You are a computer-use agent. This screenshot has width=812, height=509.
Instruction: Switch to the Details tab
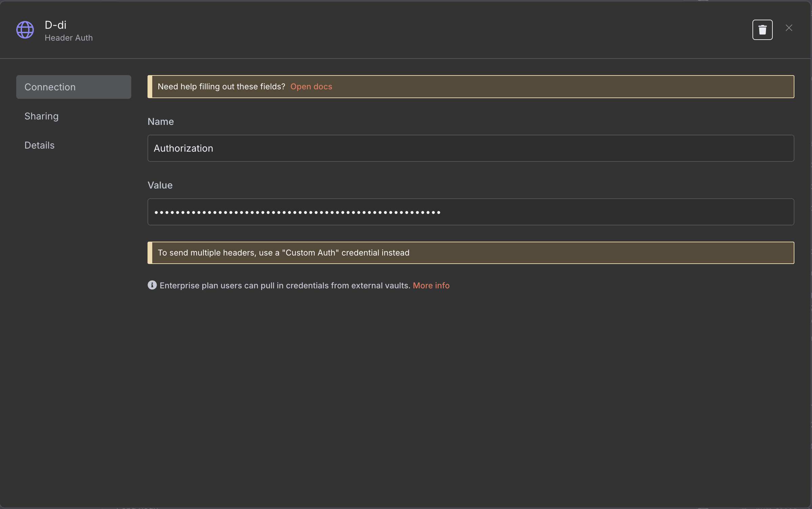tap(39, 145)
